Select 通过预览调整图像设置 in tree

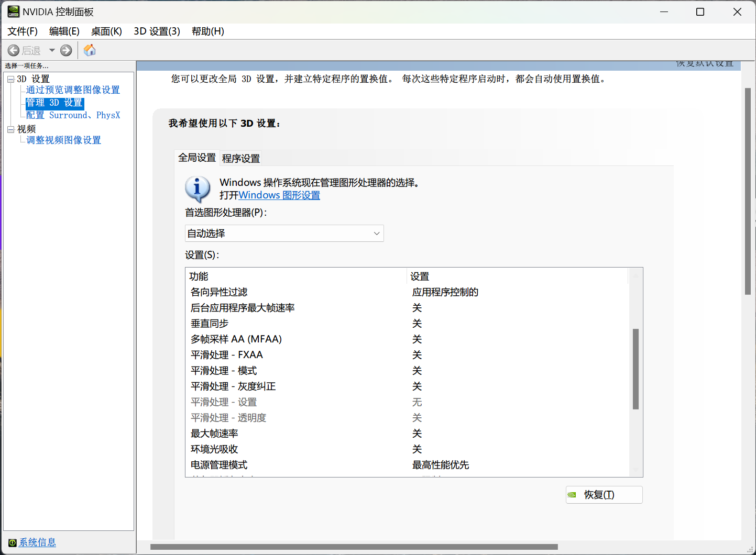click(73, 90)
